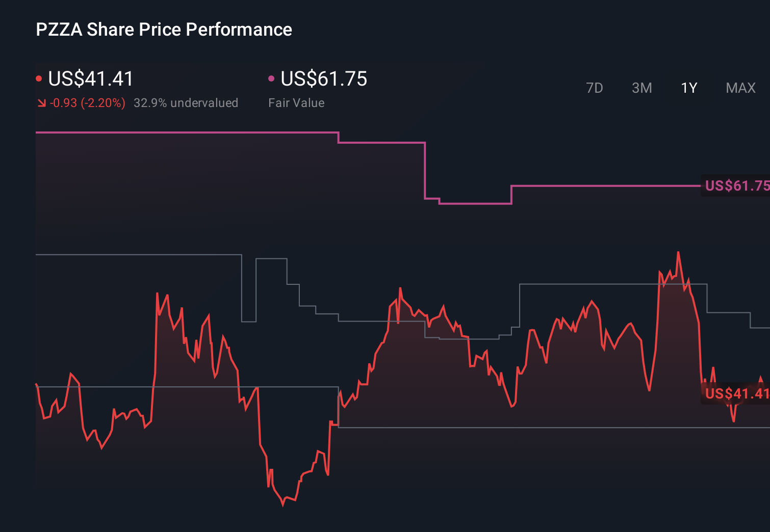Click the -0.93 (-2.20%) change text

click(87, 103)
